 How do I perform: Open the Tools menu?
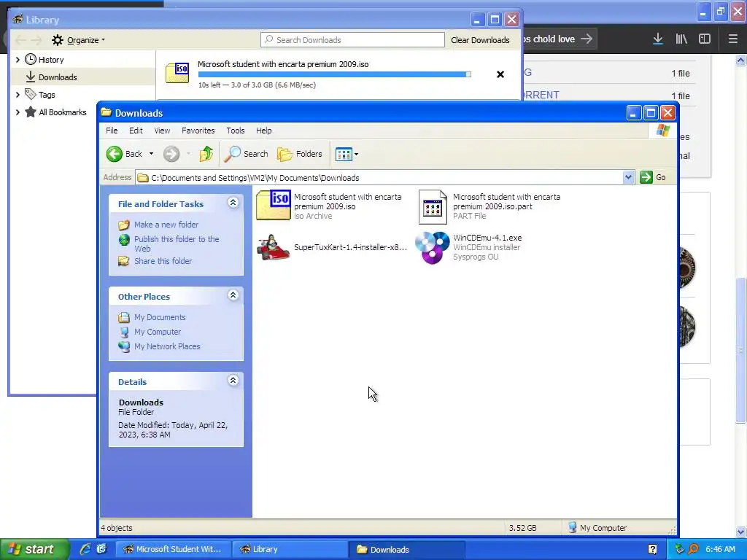point(236,131)
